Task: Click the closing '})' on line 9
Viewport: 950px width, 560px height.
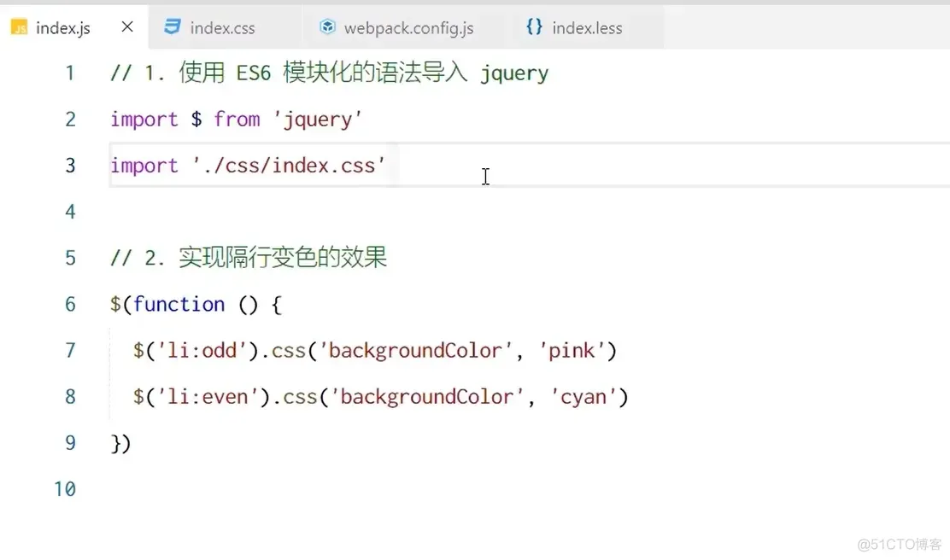Action: (120, 443)
